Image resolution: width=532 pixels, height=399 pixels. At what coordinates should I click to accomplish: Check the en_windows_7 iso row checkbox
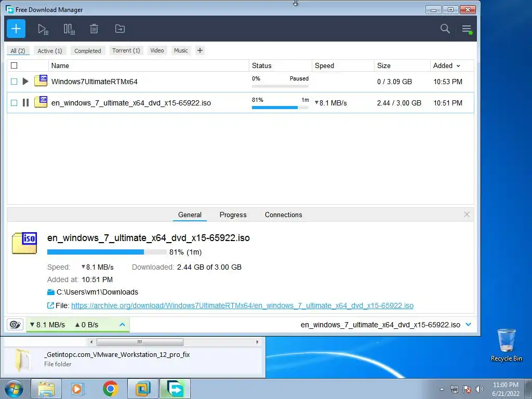(x=14, y=103)
